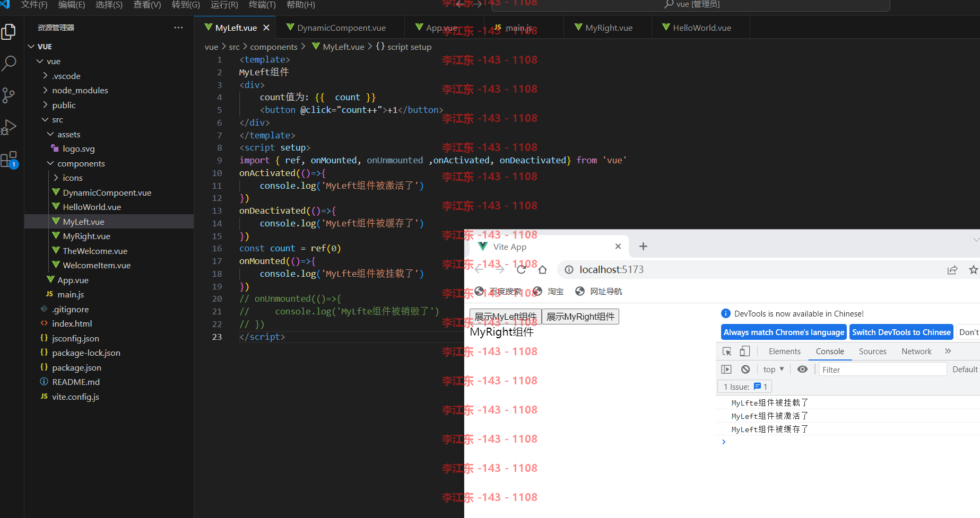
Task: Click the browser back arrow
Action: [x=479, y=270]
